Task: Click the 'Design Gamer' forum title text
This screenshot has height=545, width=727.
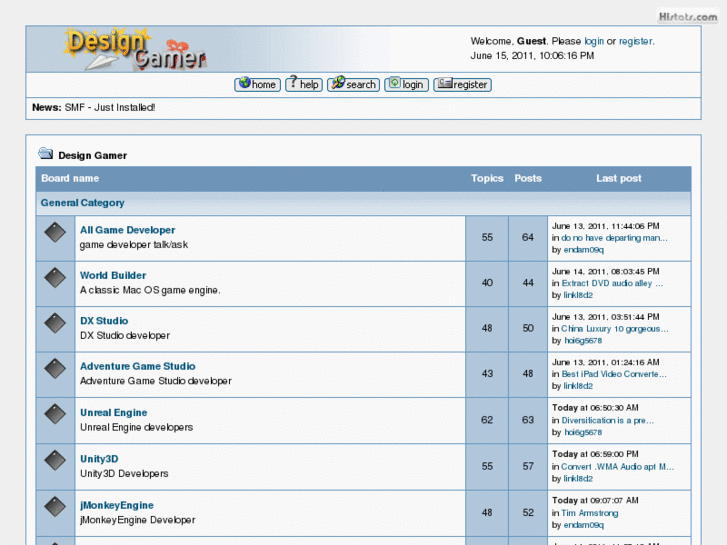Action: click(x=92, y=156)
